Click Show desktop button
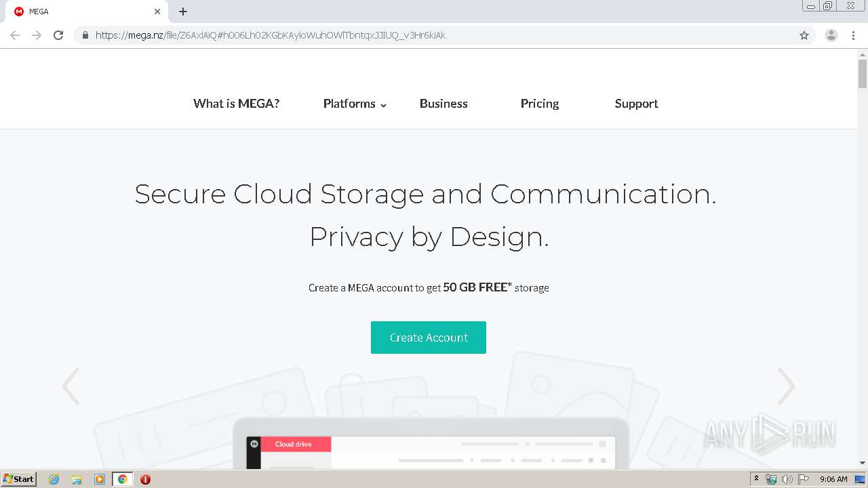The image size is (868, 488). [x=861, y=479]
